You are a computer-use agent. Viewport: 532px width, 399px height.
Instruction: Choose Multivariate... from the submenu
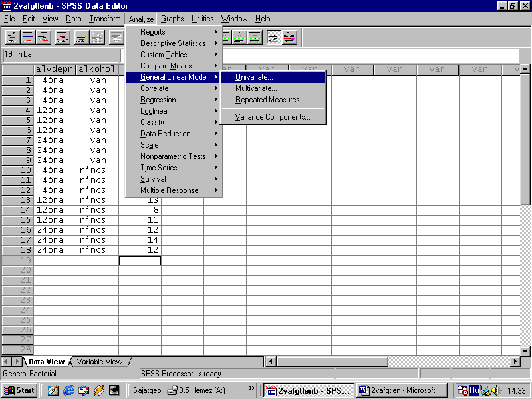click(273, 88)
